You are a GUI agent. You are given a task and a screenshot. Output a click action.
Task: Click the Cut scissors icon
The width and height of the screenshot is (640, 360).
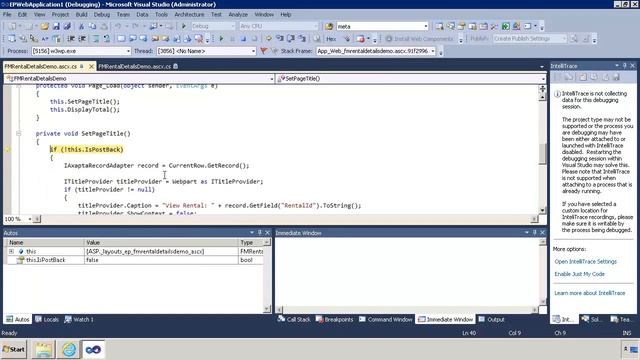[81, 26]
